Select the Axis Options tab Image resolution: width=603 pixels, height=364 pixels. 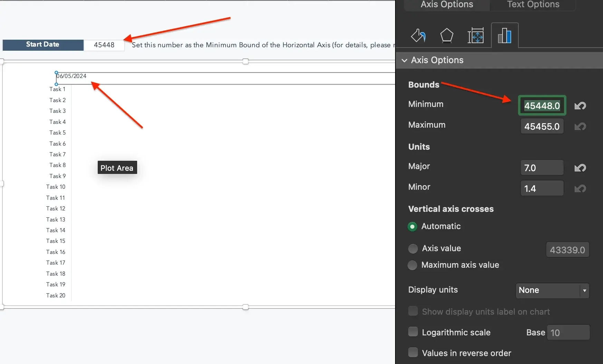pos(446,5)
